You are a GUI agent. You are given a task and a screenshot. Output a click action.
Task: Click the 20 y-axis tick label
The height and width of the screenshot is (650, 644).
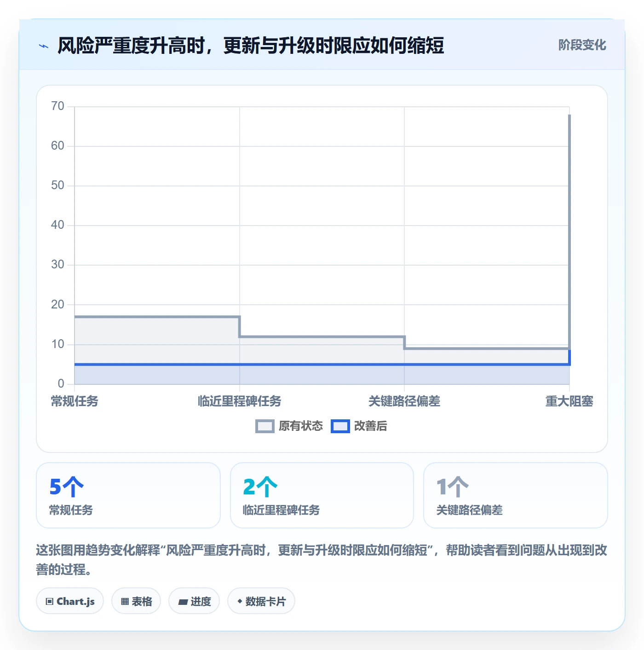[57, 305]
